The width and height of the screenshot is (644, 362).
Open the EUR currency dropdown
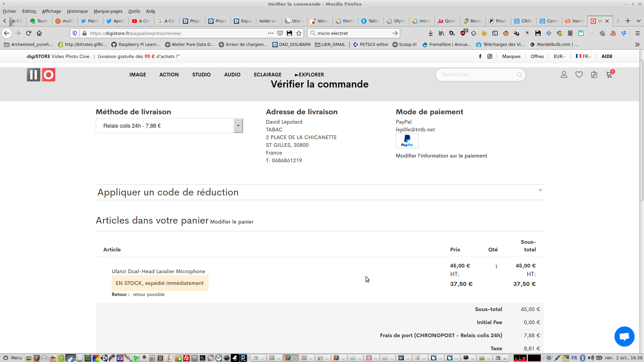559,56
